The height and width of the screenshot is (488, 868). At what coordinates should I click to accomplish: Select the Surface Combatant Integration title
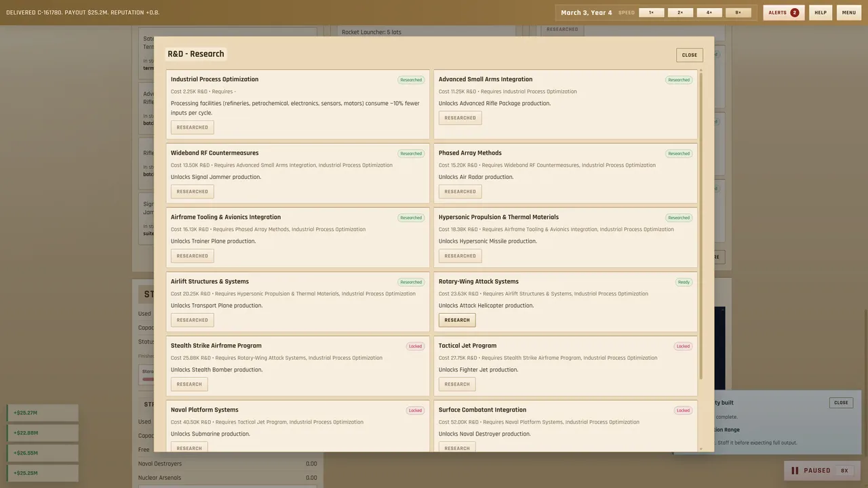point(482,410)
